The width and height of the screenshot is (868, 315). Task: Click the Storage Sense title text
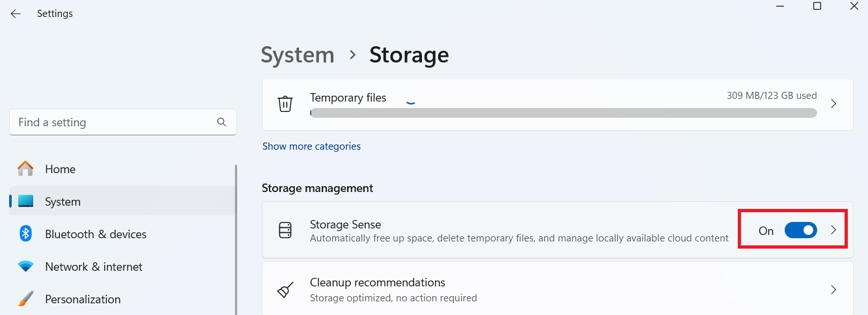coord(345,225)
